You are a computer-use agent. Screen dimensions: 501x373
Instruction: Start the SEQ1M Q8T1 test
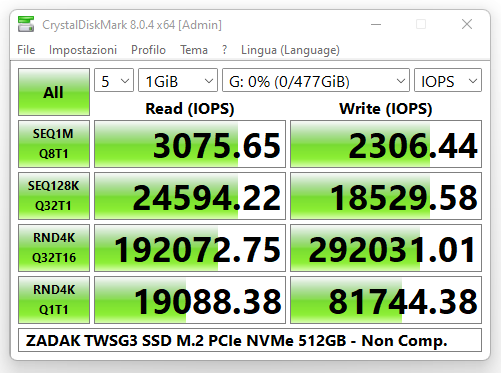[54, 144]
